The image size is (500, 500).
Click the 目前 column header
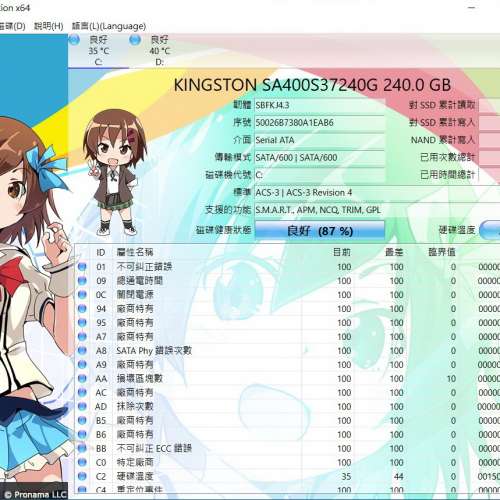pos(342,252)
